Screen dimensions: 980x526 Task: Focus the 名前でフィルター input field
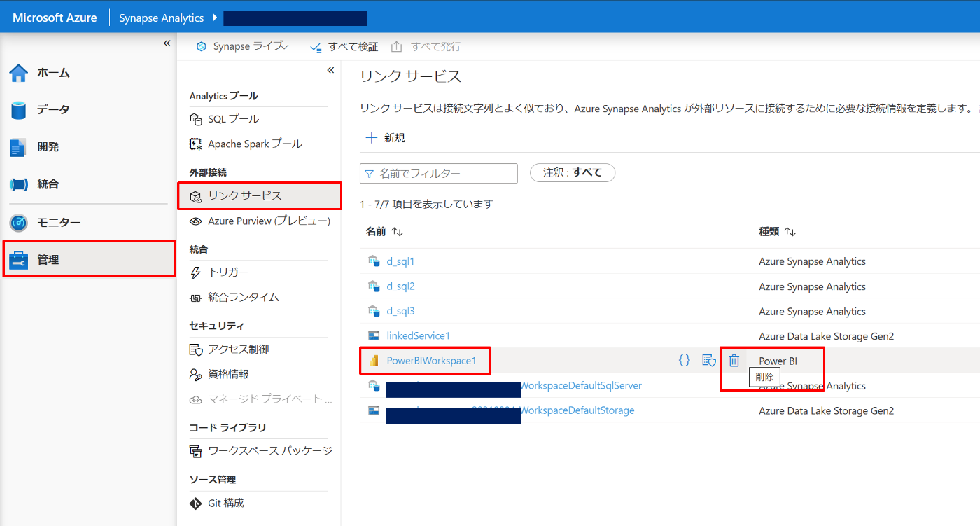[439, 173]
